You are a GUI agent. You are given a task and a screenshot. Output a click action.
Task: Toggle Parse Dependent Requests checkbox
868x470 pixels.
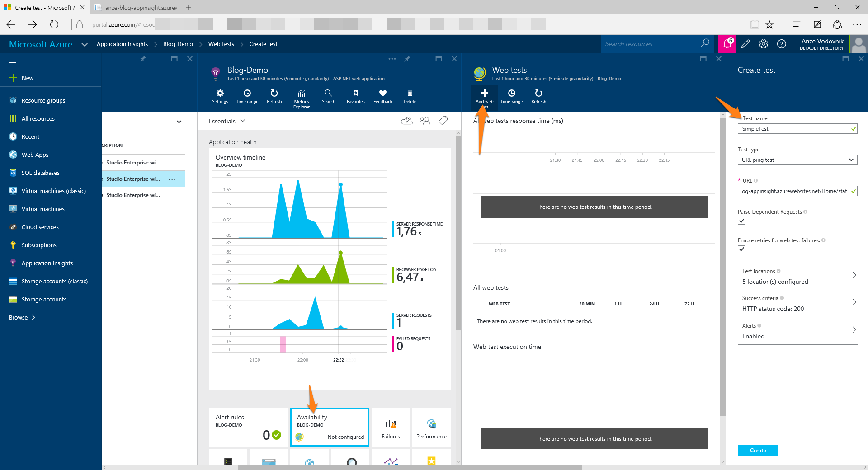(741, 221)
